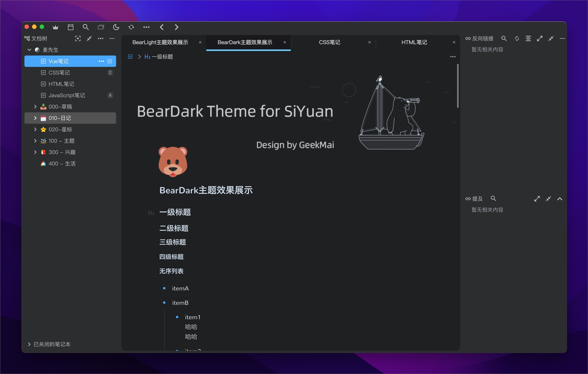
Task: Open global search from top toolbar
Action: coord(85,27)
